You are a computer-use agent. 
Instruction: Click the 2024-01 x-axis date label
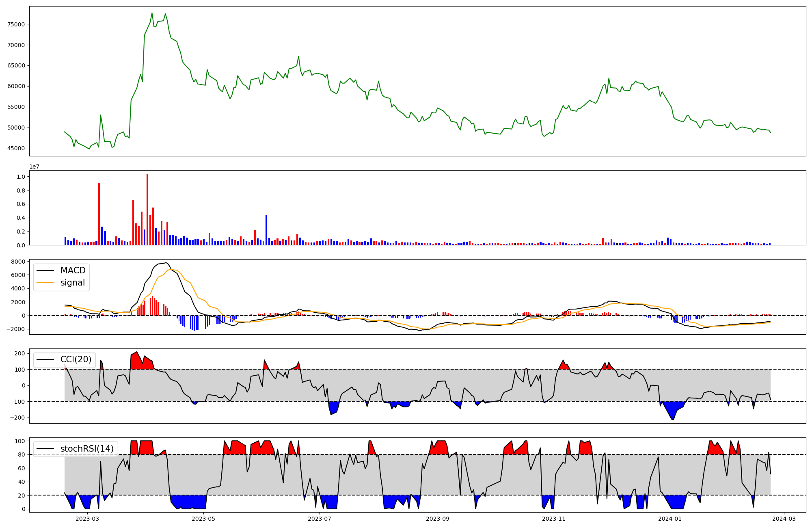670,519
